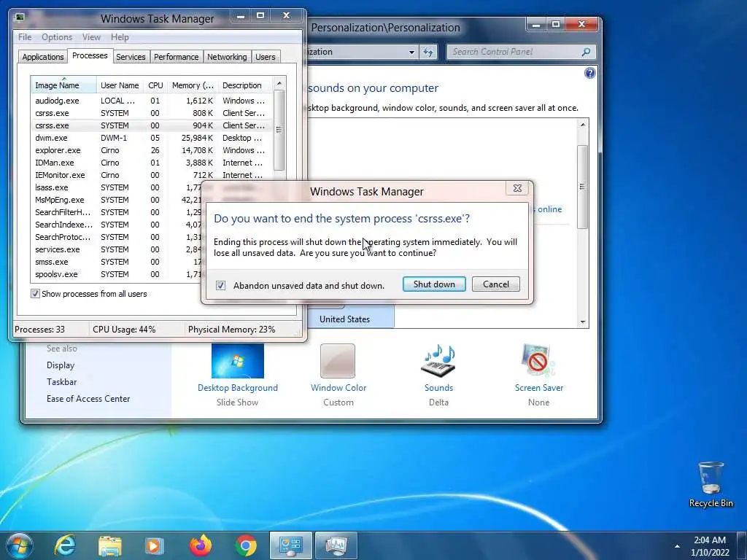Click the Personalization themes list scrollbar
The height and width of the screenshot is (560, 747).
pos(582,187)
